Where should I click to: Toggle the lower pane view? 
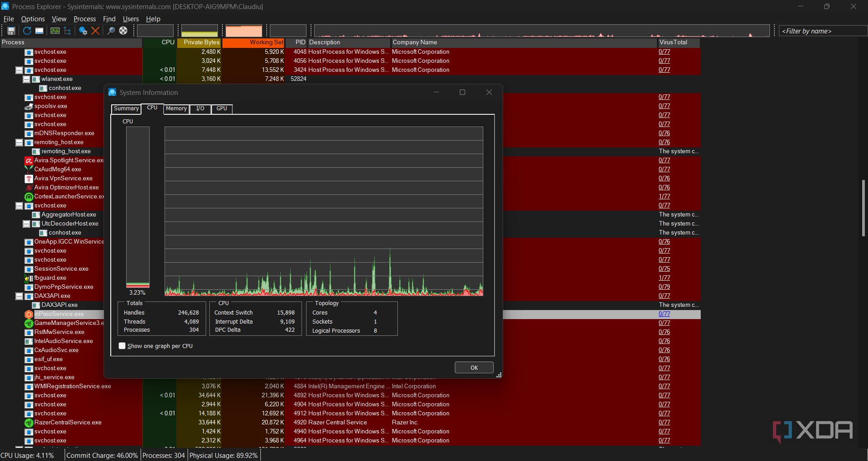(x=39, y=30)
